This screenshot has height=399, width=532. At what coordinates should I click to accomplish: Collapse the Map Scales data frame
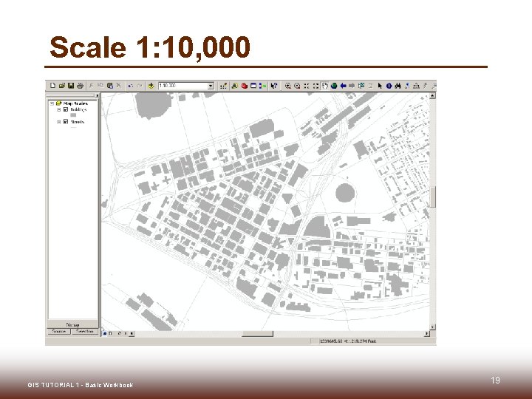click(52, 103)
